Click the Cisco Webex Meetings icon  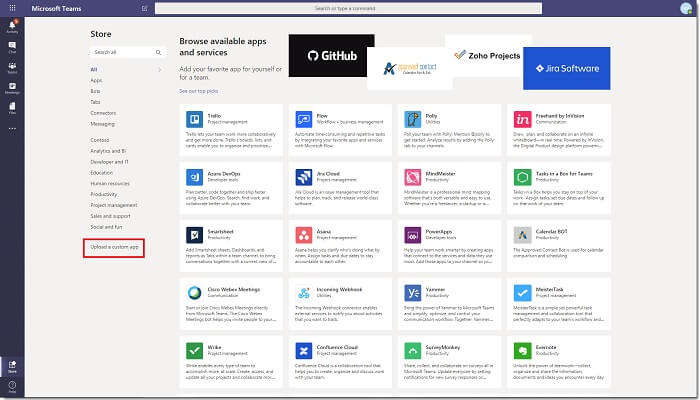click(x=194, y=293)
